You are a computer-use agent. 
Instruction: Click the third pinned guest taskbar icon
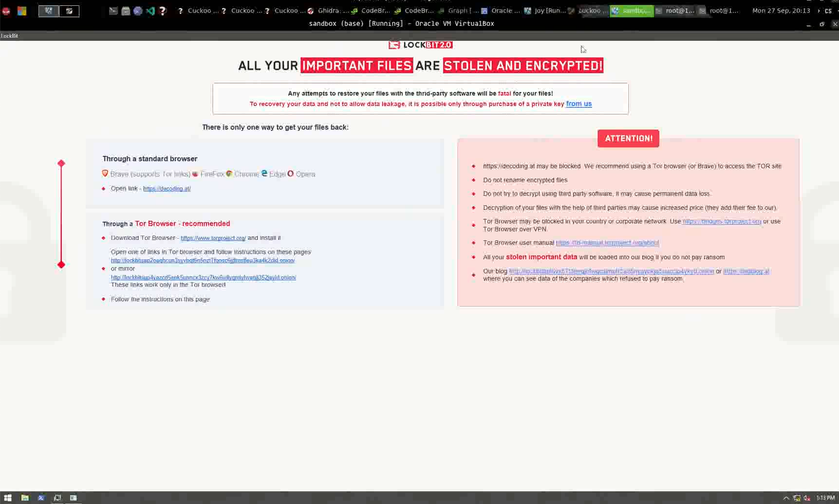coord(41,498)
